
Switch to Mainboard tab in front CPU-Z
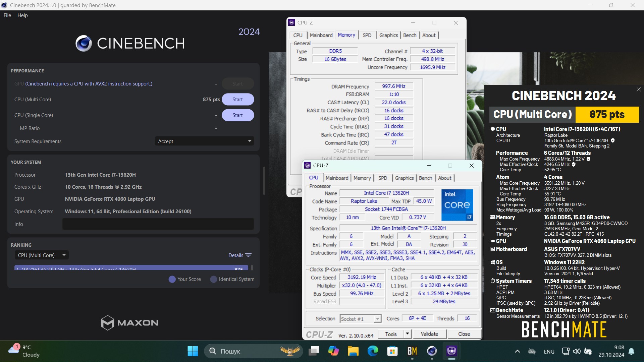tap(337, 178)
